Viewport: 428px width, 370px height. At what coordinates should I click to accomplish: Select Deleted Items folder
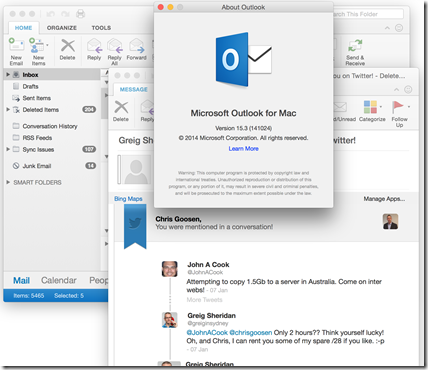(53, 110)
